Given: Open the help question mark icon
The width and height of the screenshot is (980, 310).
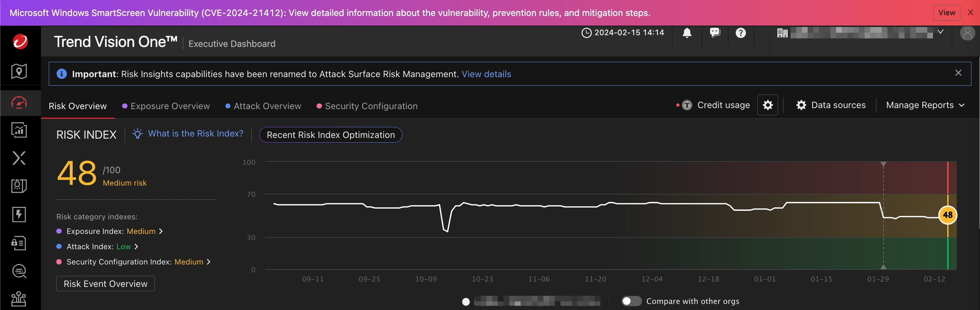Looking at the screenshot, I should [x=740, y=33].
